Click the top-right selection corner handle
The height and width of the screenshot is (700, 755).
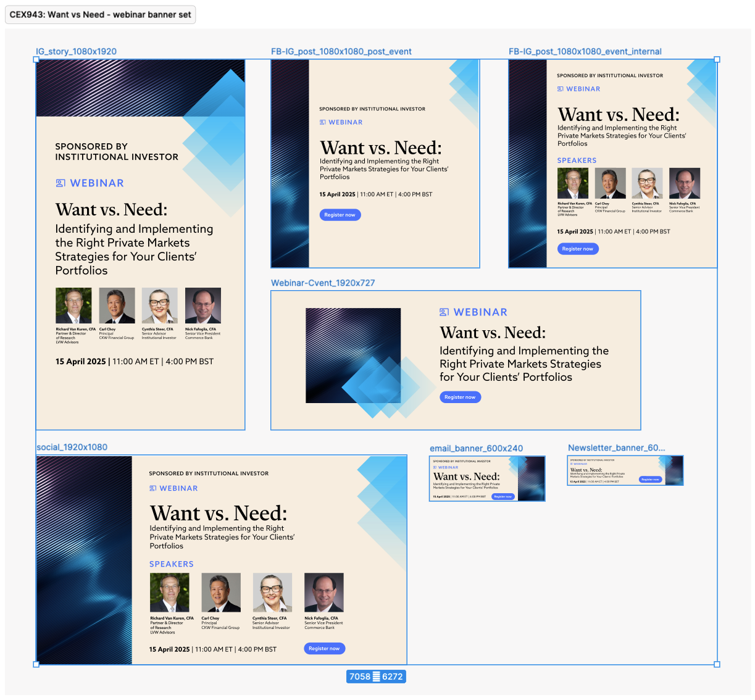pos(717,60)
